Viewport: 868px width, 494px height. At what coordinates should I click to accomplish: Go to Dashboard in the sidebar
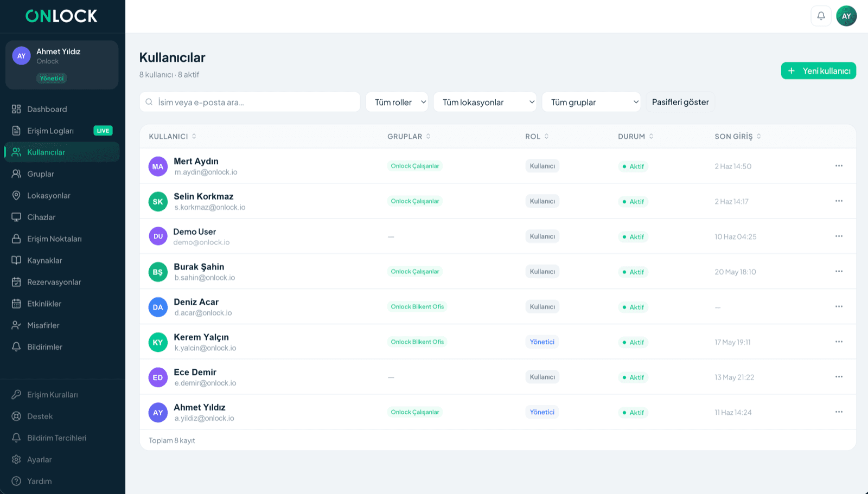(x=62, y=109)
